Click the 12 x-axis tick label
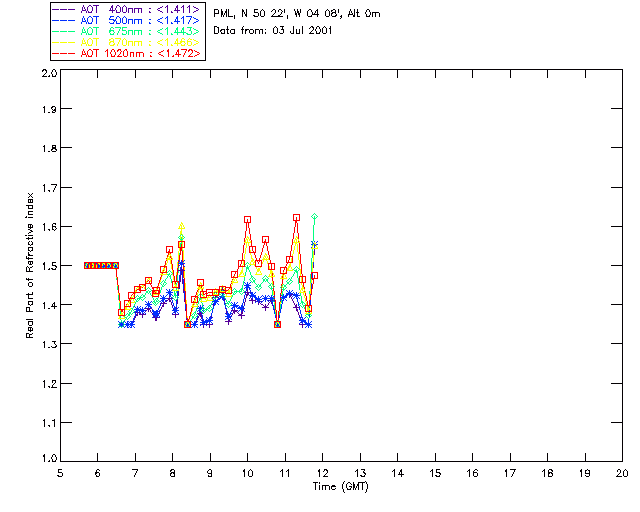Image resolution: width=640 pixels, height=512 pixels. point(322,473)
